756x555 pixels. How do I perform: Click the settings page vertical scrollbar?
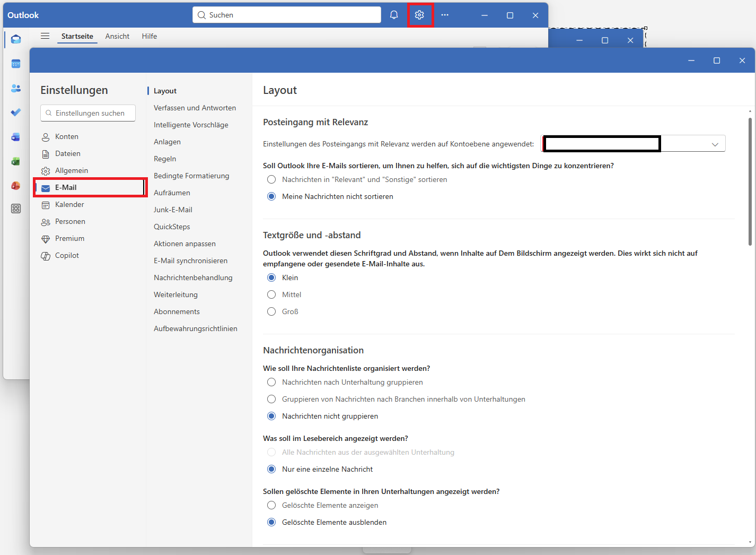(x=750, y=181)
